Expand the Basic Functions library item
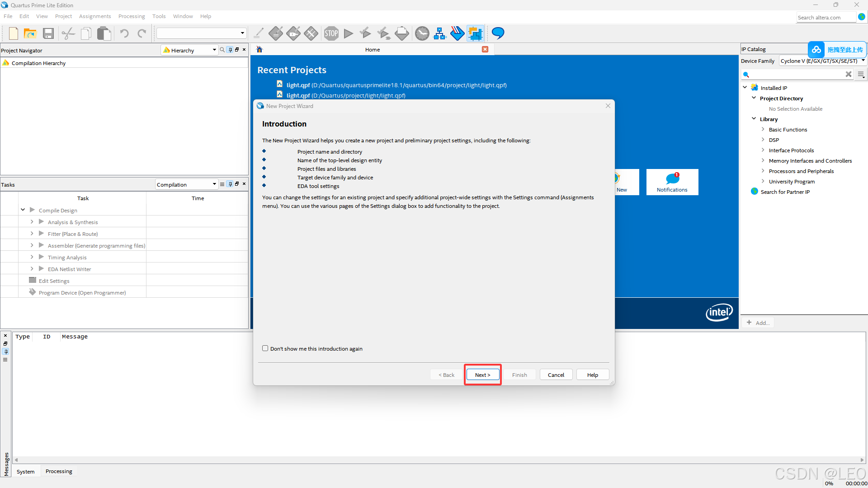Screen dimensions: 868x488 [x=763, y=130]
